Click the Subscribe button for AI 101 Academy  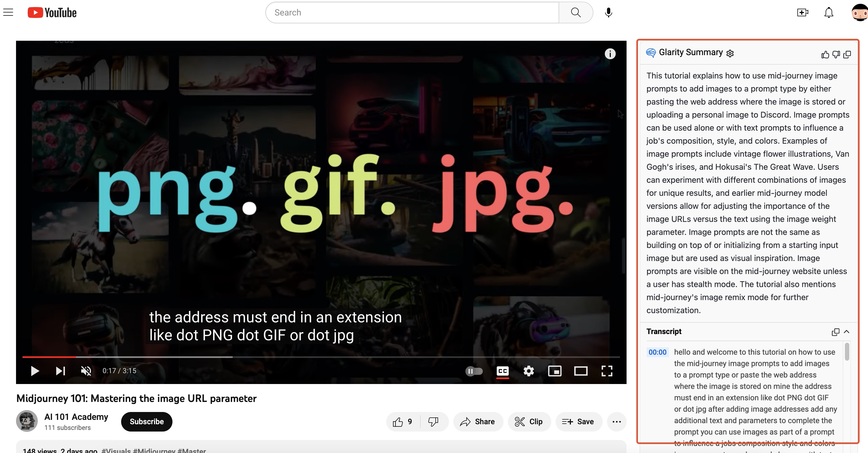click(146, 421)
